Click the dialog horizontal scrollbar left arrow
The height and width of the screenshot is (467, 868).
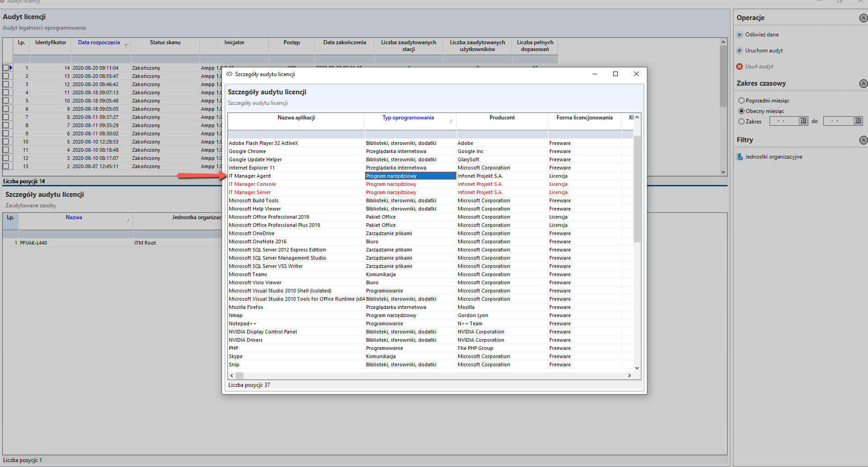point(232,376)
